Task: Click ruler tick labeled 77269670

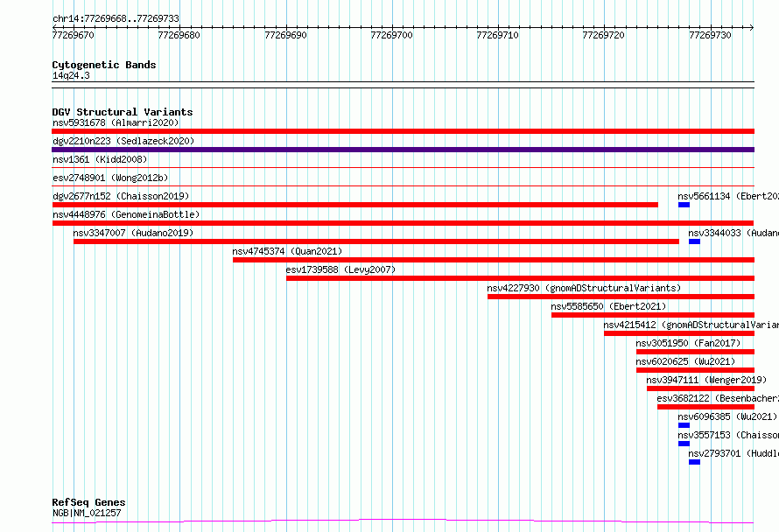Action: 73,35
